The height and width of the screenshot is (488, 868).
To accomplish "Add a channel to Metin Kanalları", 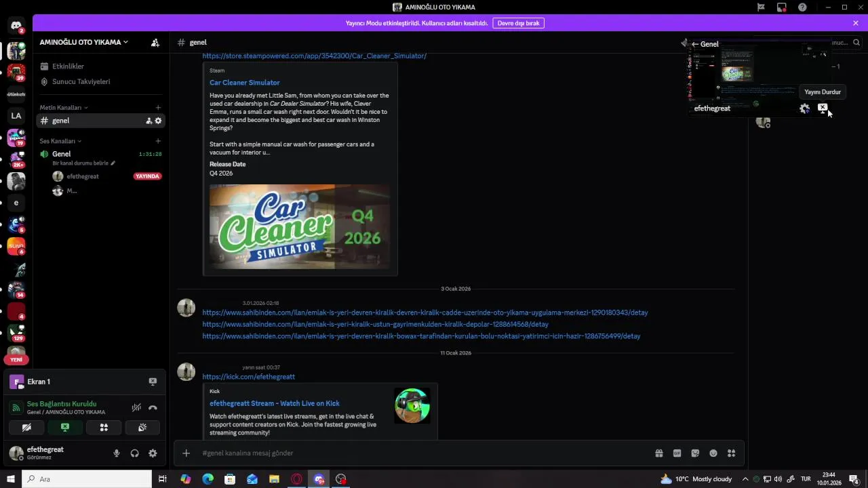I will coord(158,108).
